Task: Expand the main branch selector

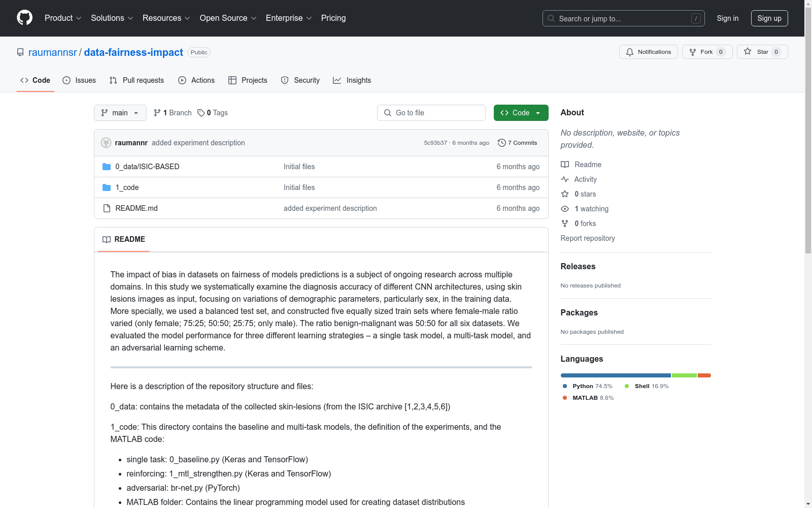Action: [120, 113]
